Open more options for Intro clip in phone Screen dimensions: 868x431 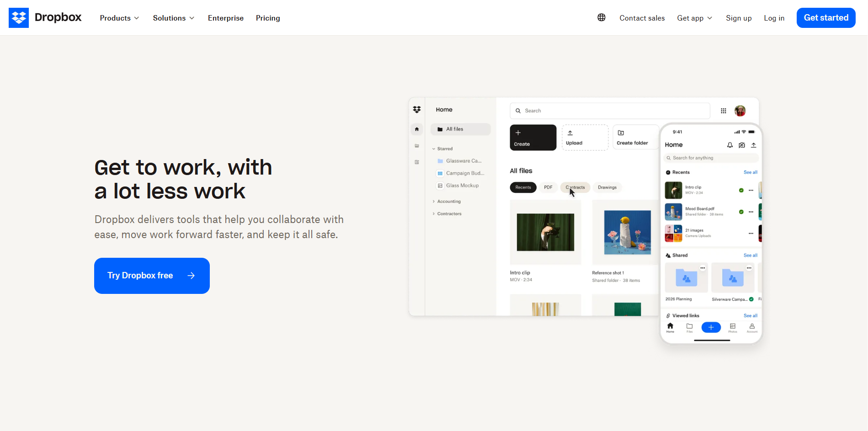751,190
